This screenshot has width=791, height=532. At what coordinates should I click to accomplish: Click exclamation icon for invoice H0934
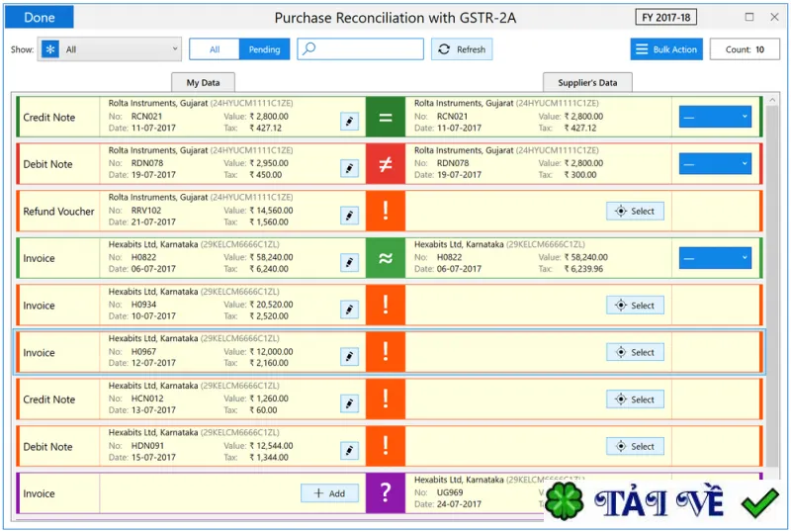386,306
